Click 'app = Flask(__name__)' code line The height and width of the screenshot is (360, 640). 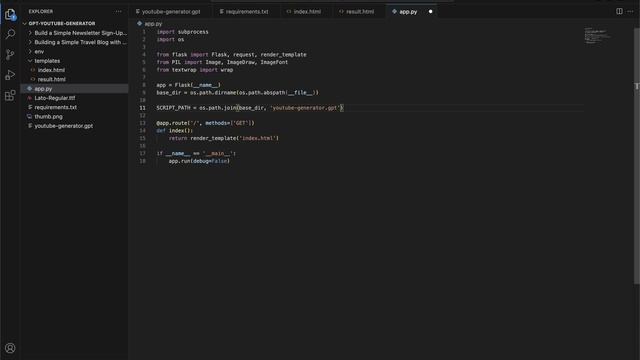[x=188, y=85]
